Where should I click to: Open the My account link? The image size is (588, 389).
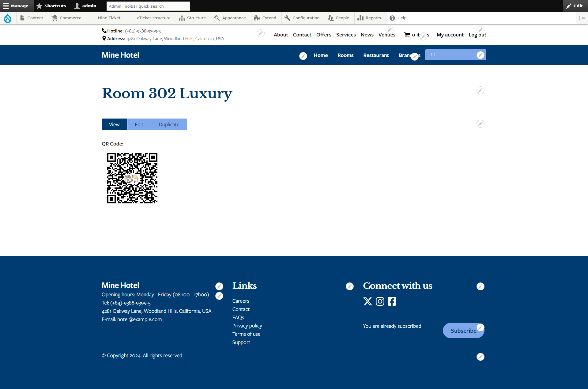click(x=450, y=35)
